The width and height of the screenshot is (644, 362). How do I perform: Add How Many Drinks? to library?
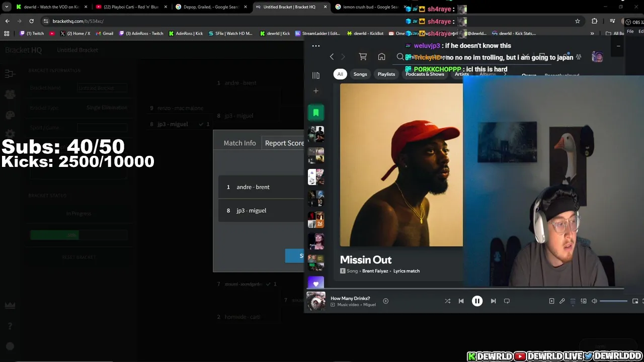[385, 301]
